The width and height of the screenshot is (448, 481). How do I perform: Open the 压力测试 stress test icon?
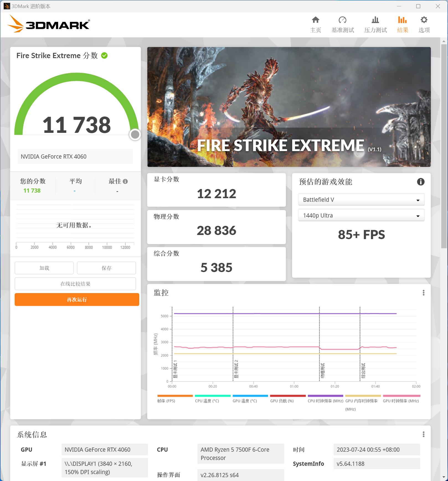pos(375,20)
